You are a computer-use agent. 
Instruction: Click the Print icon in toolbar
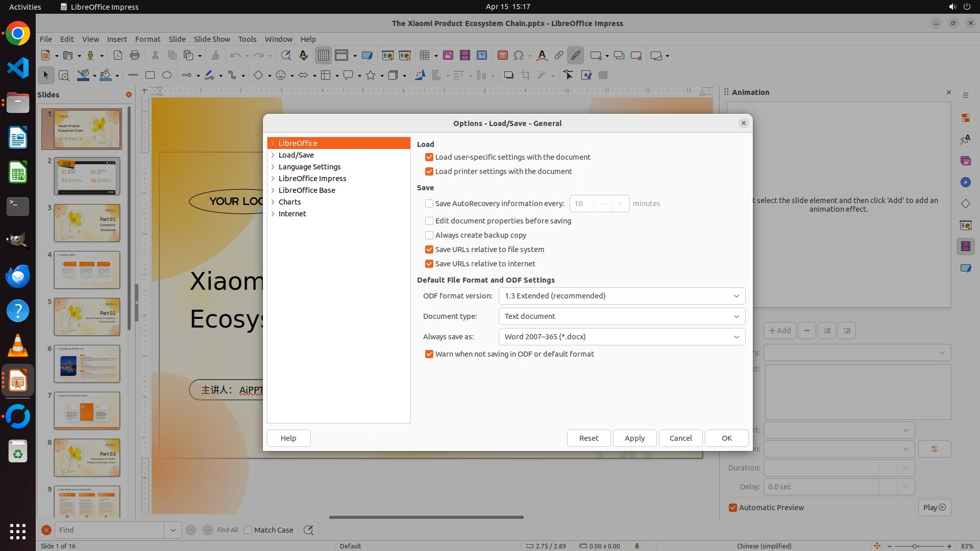[x=135, y=56]
